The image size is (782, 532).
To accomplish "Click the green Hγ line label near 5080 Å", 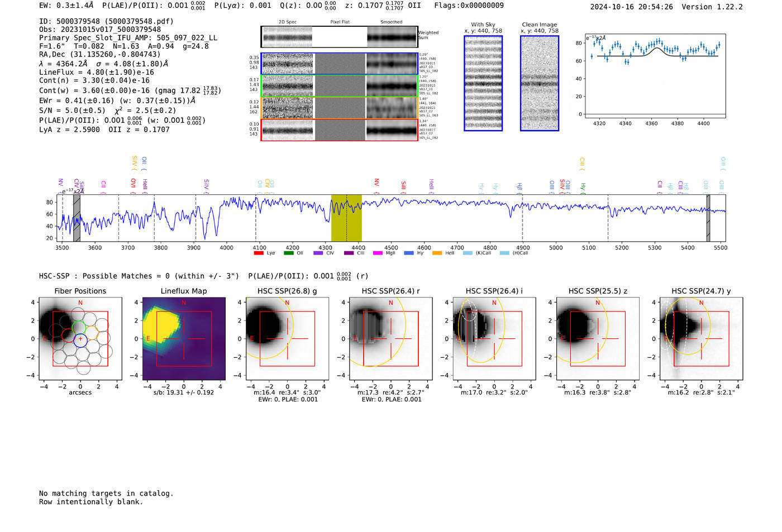I will pos(583,188).
